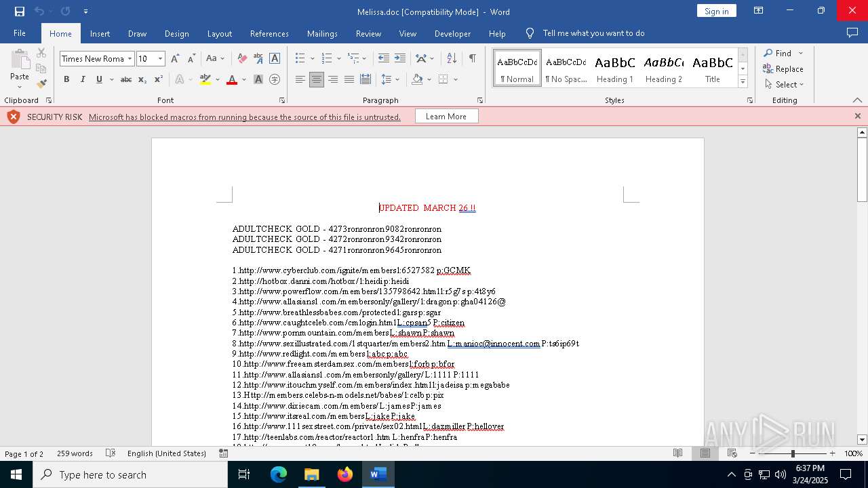Switch to the References tab
The image size is (868, 488).
point(269,33)
